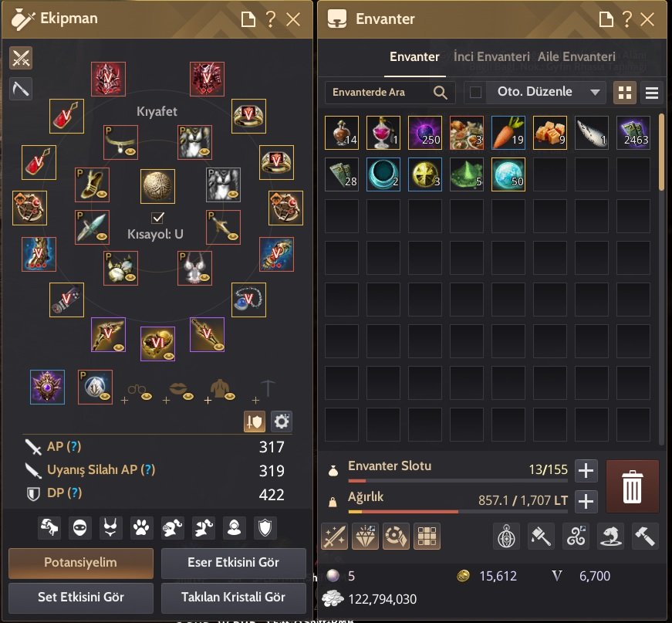This screenshot has height=623, width=672.
Task: Click the hammer icon in inventory toolbar
Action: [644, 536]
